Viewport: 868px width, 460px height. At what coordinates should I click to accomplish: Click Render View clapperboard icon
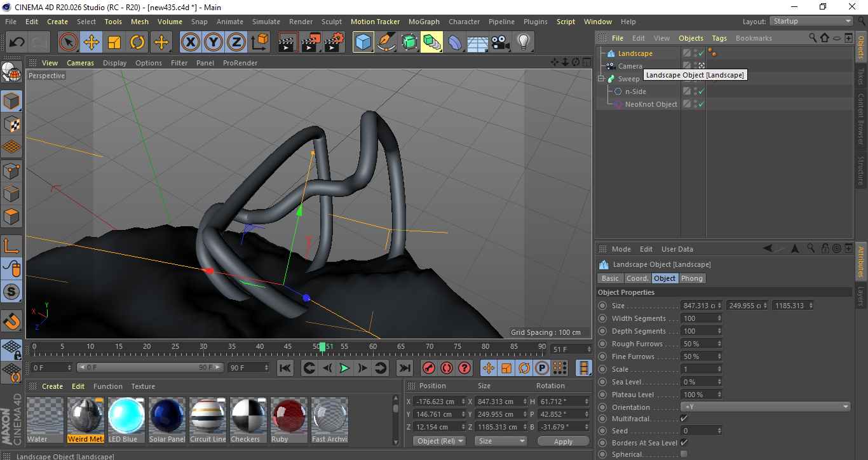pyautogui.click(x=288, y=43)
